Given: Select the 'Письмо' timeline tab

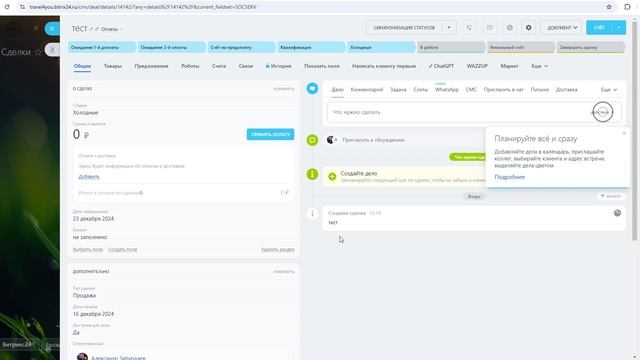Looking at the screenshot, I should (540, 89).
